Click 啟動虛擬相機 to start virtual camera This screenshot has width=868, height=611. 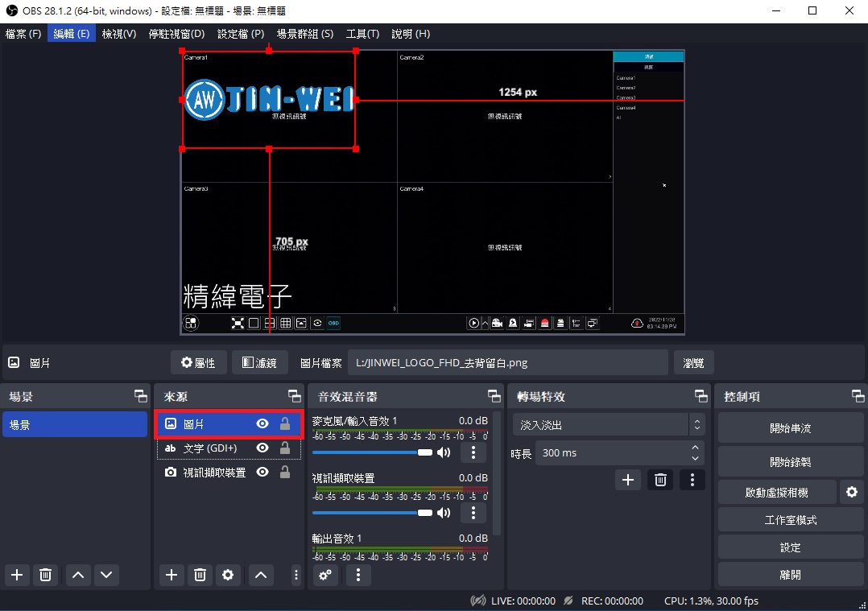777,492
